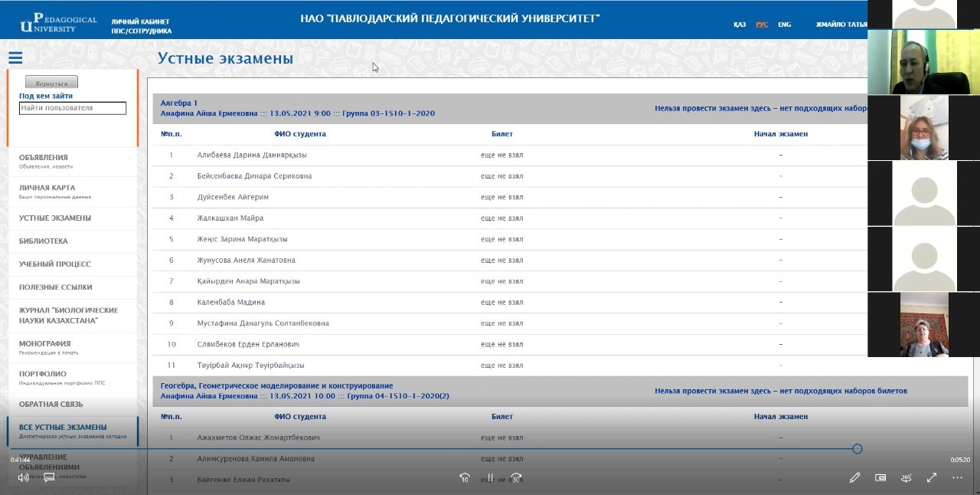The height and width of the screenshot is (495, 980).
Task: Select student Дуйсенбек Айгерим
Action: [233, 197]
